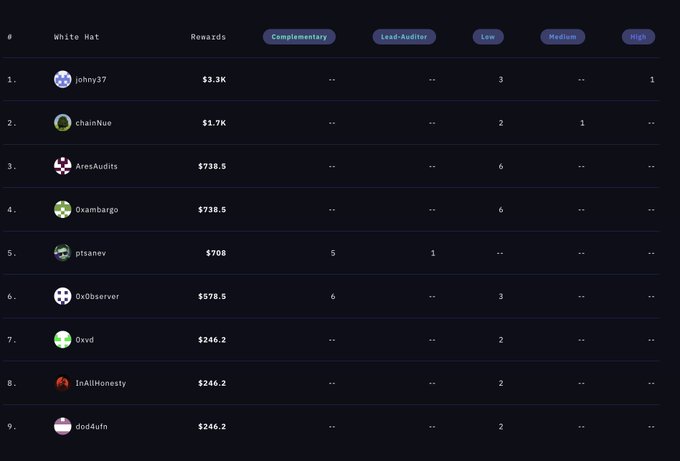This screenshot has height=461, width=680.
Task: Click ptsanev's $708 reward amount
Action: click(215, 253)
